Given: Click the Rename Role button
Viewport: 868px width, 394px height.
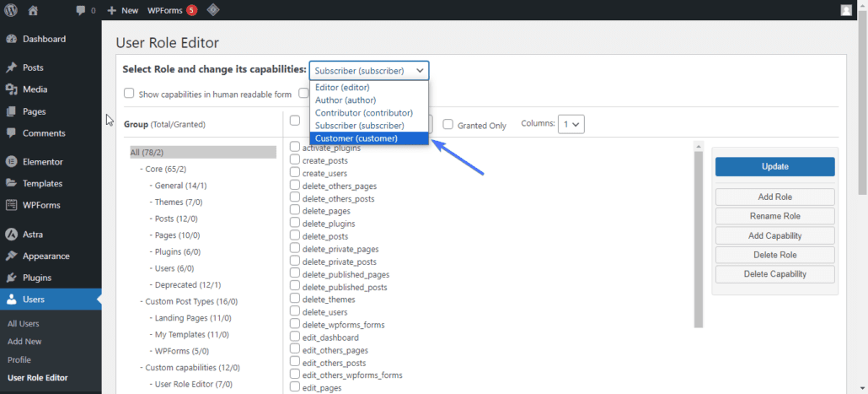Looking at the screenshot, I should pyautogui.click(x=774, y=216).
